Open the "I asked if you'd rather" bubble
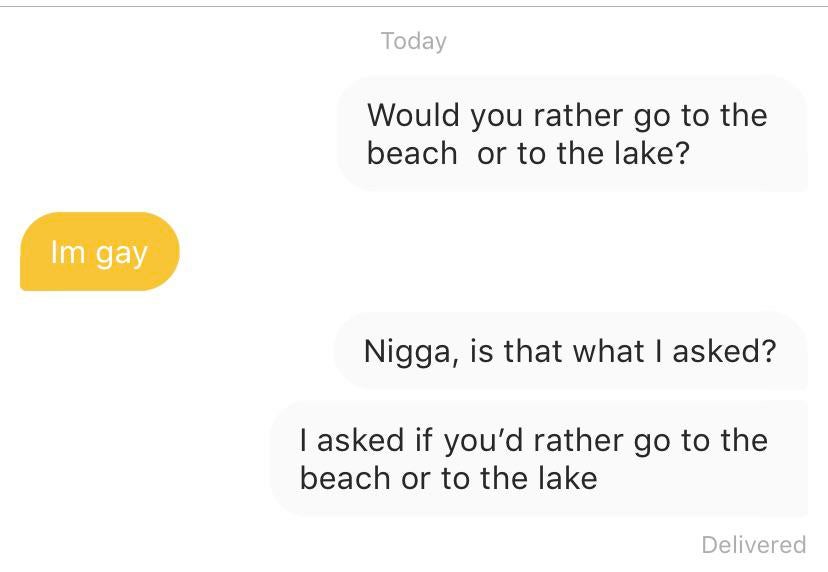Screen dimensions: 828x572 [x=537, y=459]
